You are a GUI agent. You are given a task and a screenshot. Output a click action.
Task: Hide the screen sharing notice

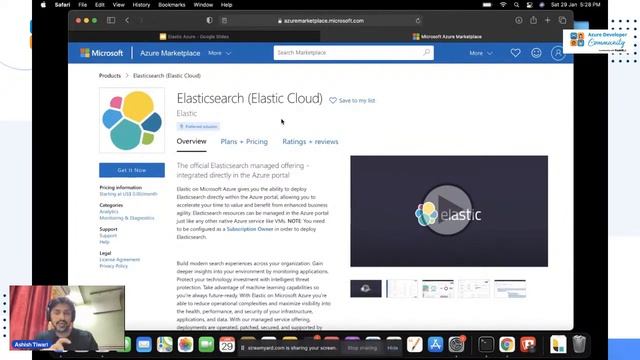[x=393, y=348]
